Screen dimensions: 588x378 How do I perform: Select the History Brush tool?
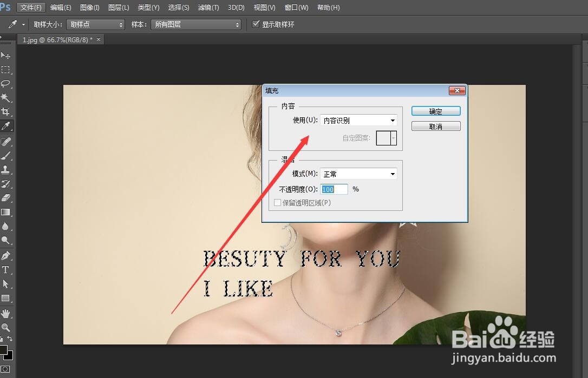pyautogui.click(x=5, y=184)
